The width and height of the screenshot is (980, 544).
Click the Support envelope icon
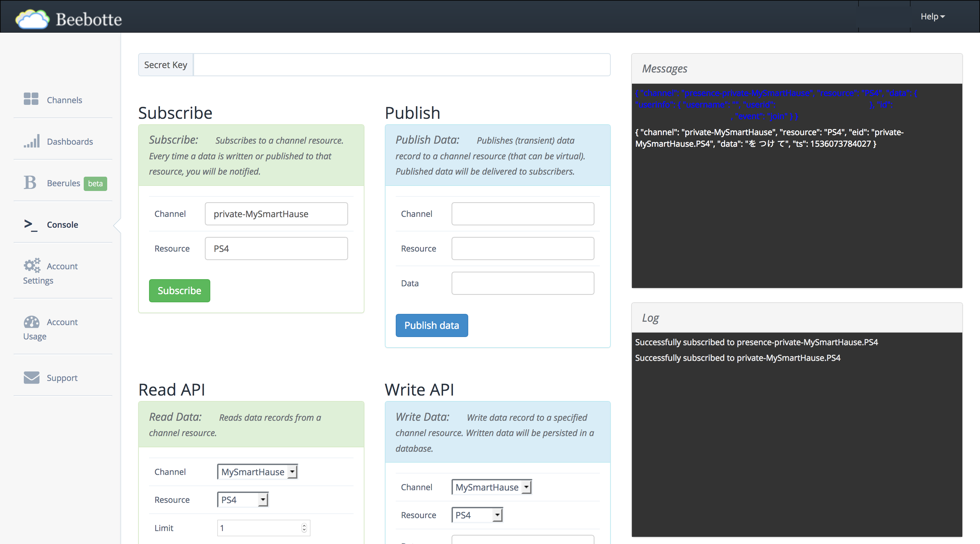pyautogui.click(x=32, y=378)
